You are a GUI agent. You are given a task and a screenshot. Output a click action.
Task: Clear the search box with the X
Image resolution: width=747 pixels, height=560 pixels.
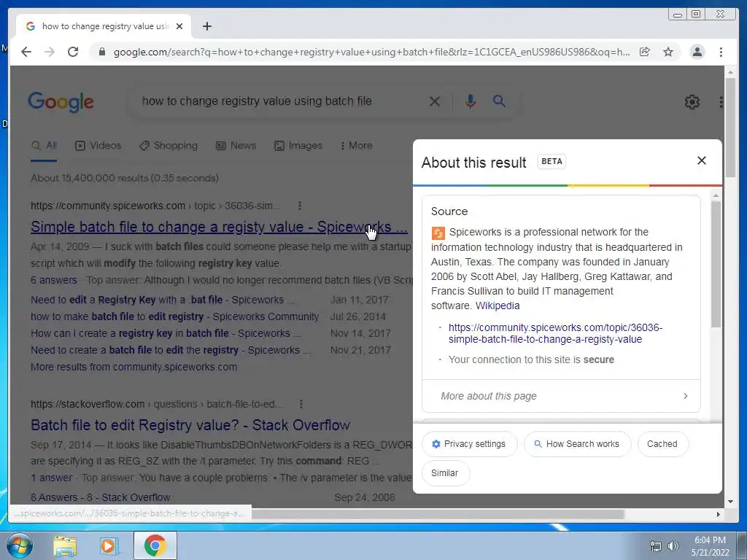coord(435,101)
